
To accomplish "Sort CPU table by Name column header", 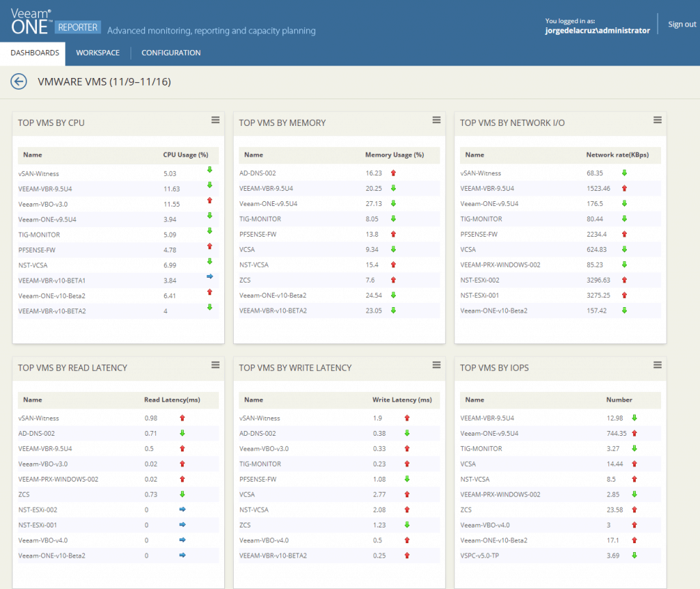I will [x=33, y=155].
